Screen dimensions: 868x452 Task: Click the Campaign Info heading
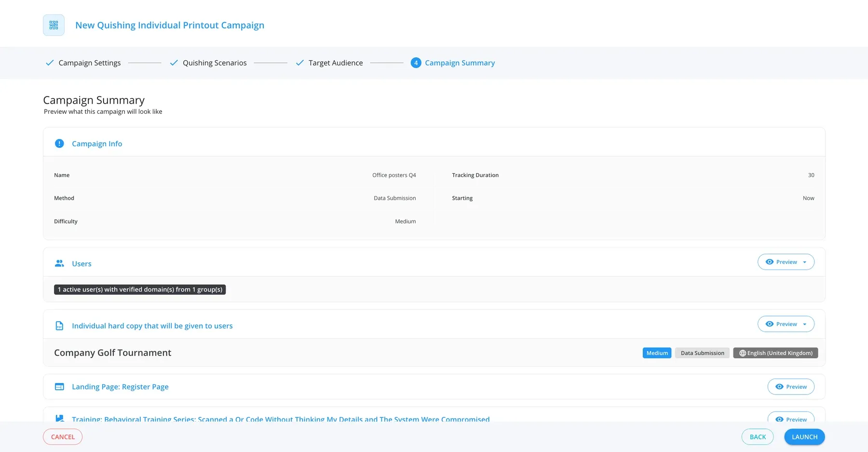point(97,144)
